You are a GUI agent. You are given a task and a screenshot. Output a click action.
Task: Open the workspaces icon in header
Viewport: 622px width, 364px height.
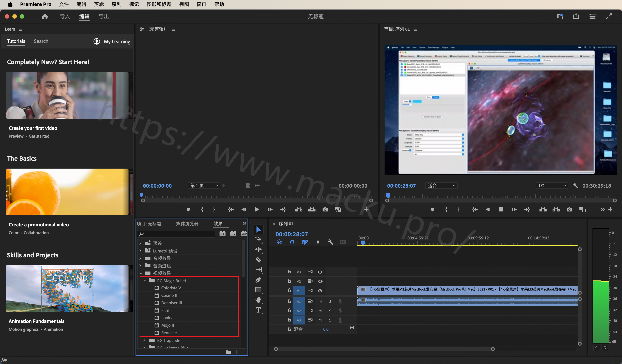559,16
